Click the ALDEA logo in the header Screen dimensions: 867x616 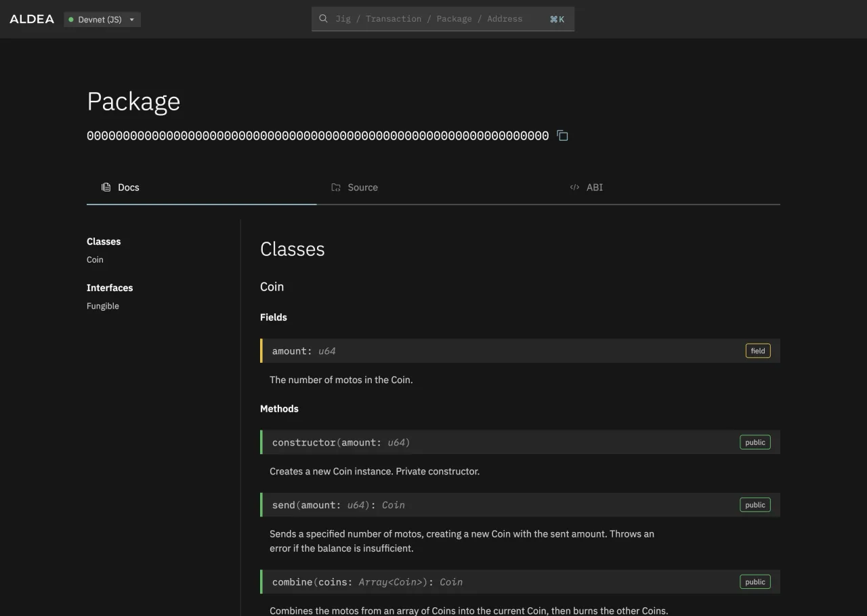(31, 19)
